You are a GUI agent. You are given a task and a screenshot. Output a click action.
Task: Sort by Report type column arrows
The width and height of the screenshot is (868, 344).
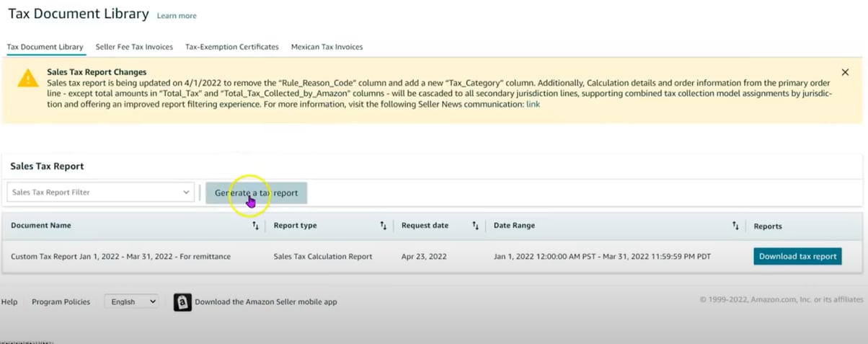[x=383, y=226]
